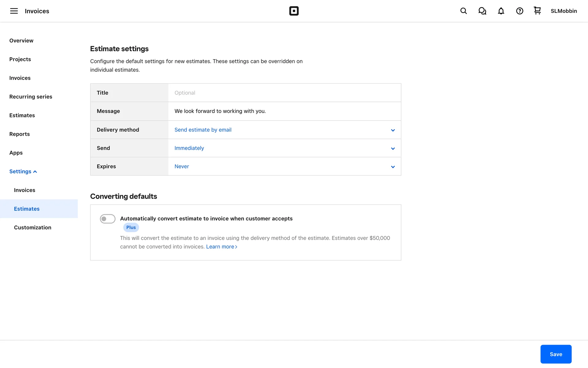
Task: Click the Save button
Action: [556, 354]
